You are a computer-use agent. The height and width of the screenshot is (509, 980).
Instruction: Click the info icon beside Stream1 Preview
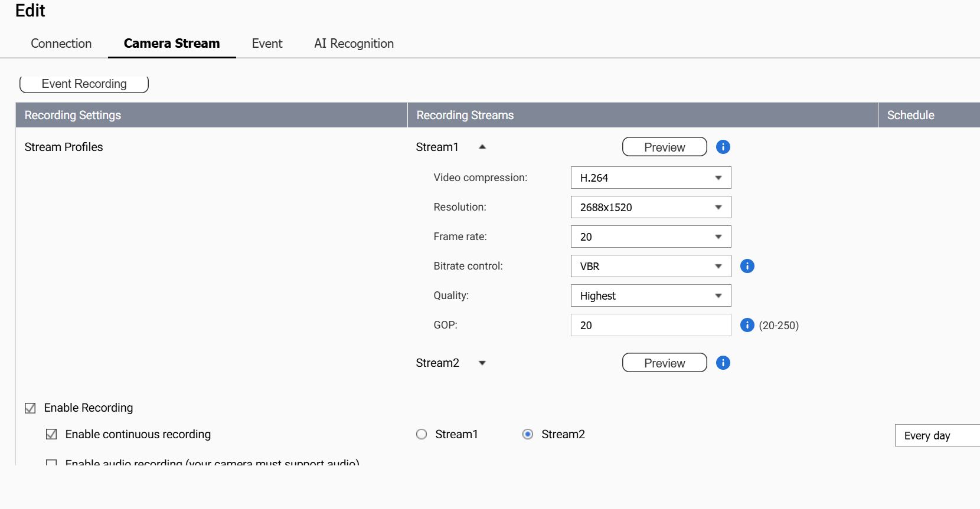coord(723,147)
